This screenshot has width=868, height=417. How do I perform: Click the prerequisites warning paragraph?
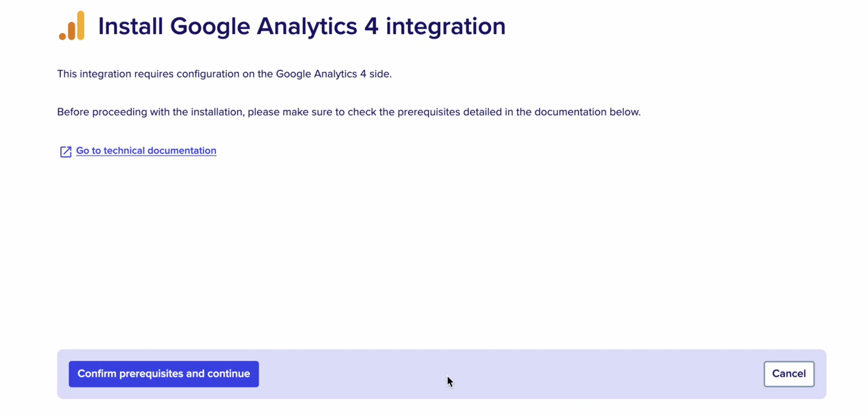[348, 112]
